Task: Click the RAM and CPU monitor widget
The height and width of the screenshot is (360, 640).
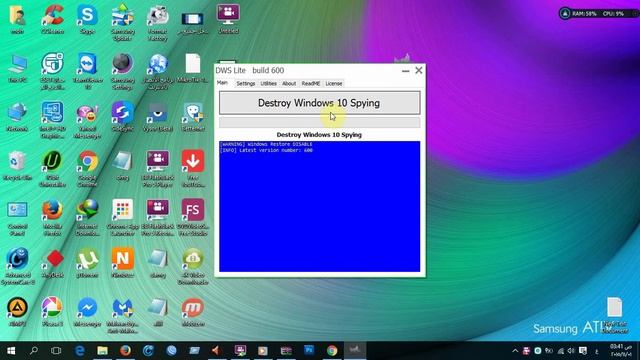Action: pyautogui.click(x=598, y=13)
